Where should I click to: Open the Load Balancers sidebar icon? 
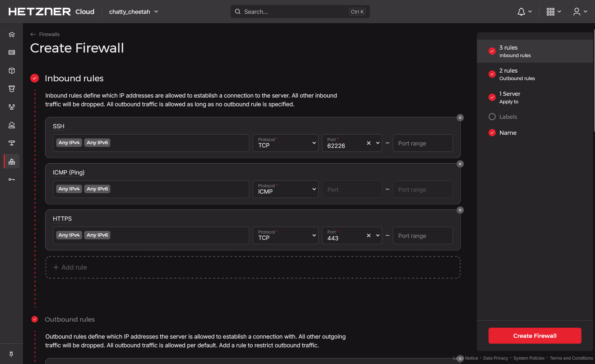click(x=12, y=107)
